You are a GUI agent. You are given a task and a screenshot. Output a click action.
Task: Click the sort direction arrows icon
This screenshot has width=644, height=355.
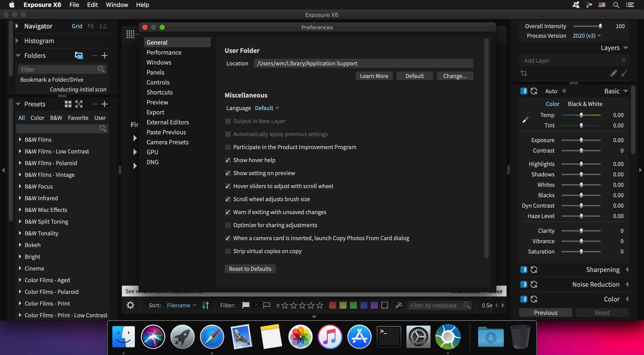[x=206, y=305]
